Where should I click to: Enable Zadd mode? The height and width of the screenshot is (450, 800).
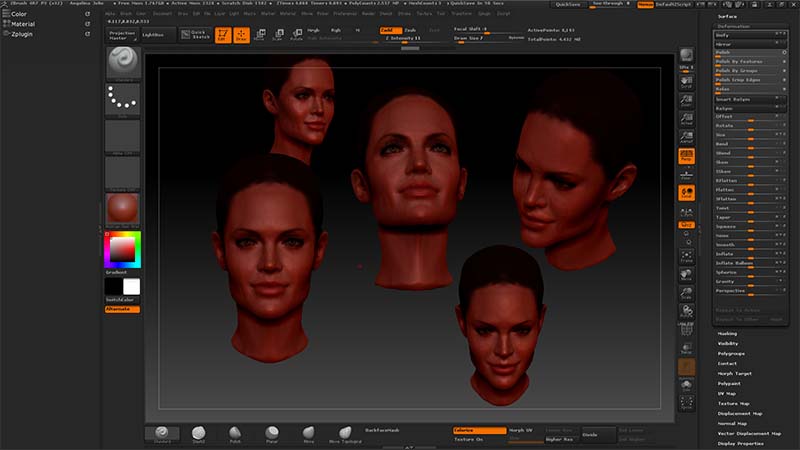390,30
